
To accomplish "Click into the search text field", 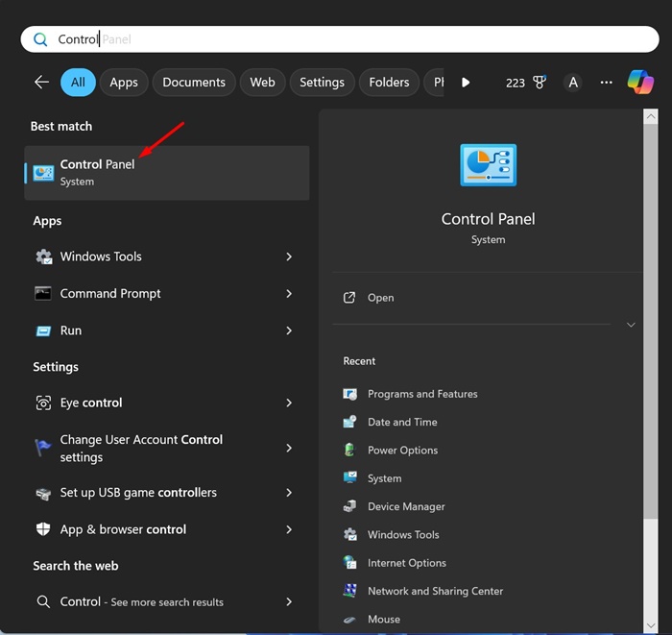I will tap(340, 39).
